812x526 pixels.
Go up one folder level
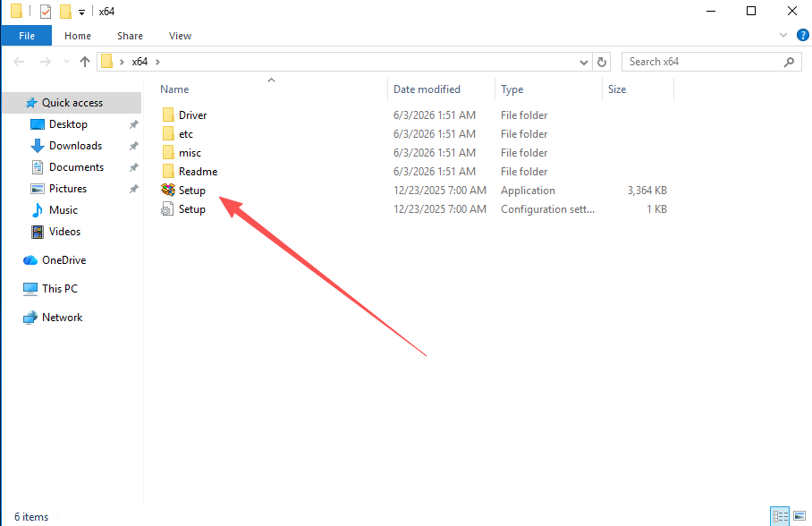point(85,62)
